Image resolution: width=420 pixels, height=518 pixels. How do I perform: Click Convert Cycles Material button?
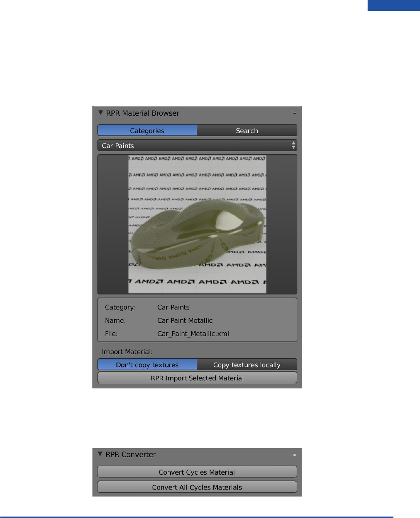coord(197,472)
